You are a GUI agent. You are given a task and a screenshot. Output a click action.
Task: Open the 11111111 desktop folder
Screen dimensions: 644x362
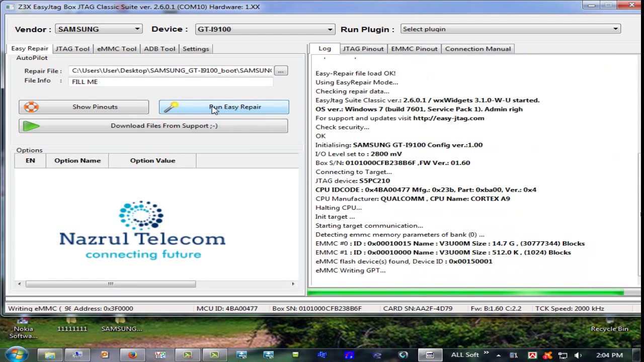point(72,324)
